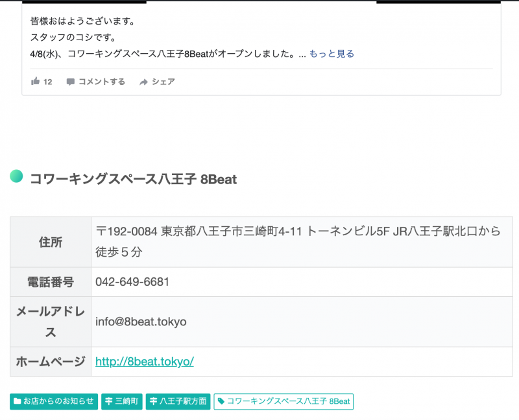
Task: Click the 住所 table header cell
Action: tap(51, 242)
